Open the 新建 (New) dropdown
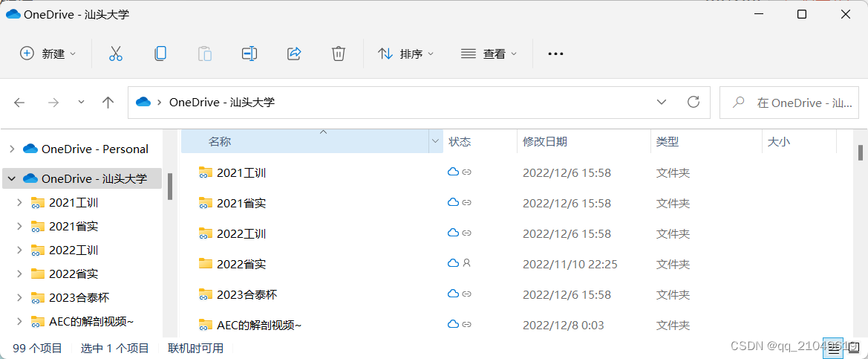Image resolution: width=868 pixels, height=359 pixels. click(x=48, y=54)
